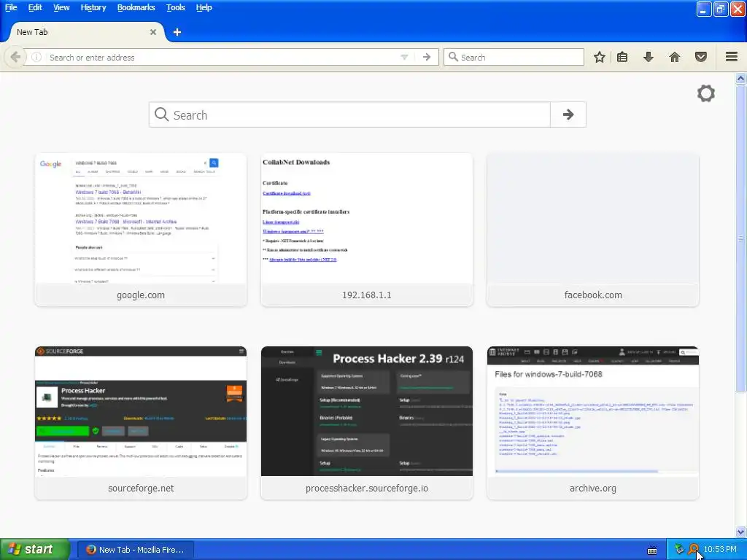
Task: Open the Windows start button
Action: tap(35, 549)
